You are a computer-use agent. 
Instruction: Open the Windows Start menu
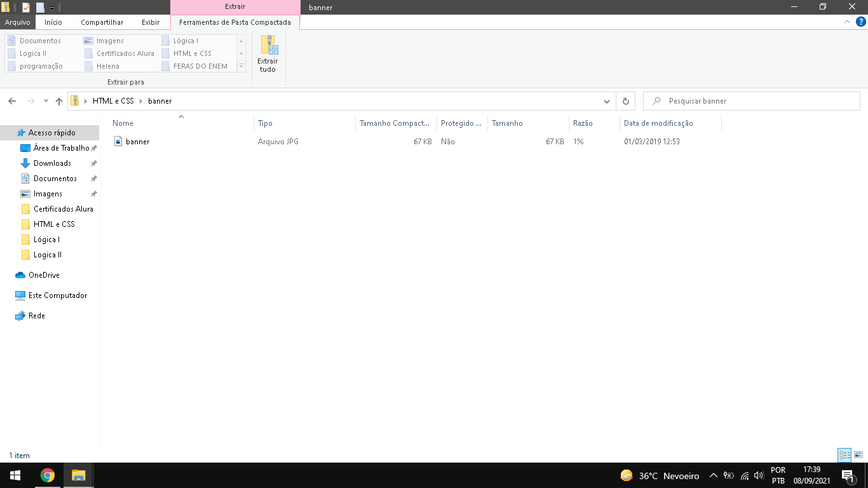point(15,475)
